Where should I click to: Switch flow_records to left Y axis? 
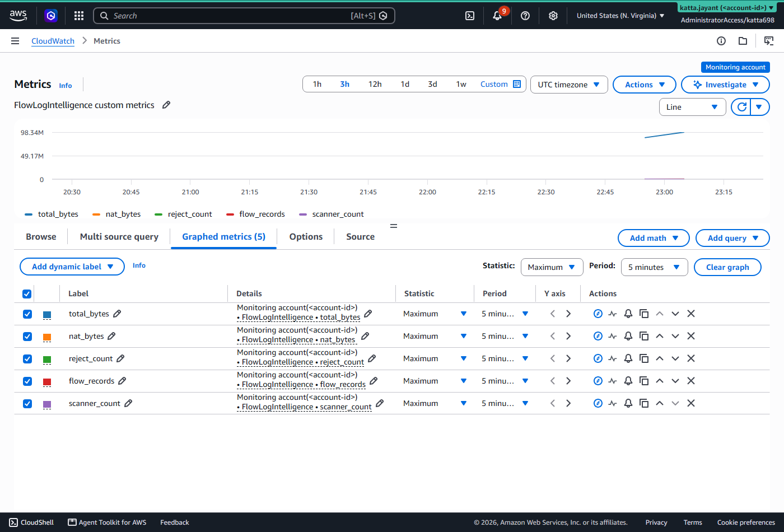click(x=553, y=381)
